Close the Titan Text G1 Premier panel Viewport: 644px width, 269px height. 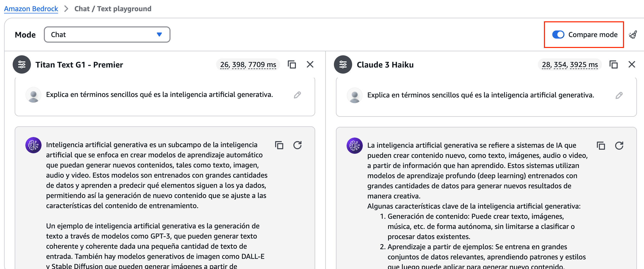(x=310, y=64)
